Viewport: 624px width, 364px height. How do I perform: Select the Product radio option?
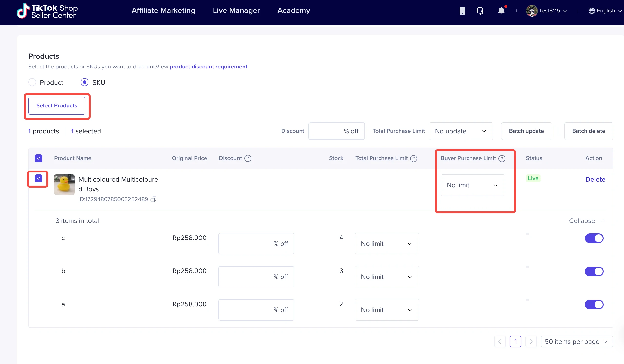point(32,82)
